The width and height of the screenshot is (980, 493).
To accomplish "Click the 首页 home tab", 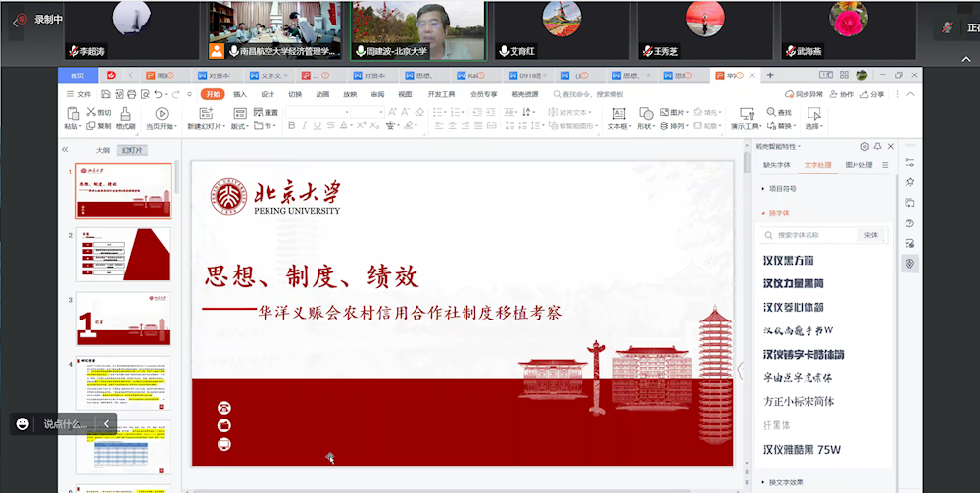I will [x=77, y=75].
